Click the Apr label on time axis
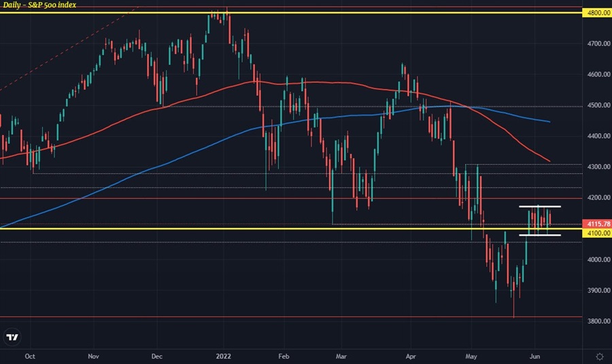Screen dimensions: 612x364 tap(411, 357)
